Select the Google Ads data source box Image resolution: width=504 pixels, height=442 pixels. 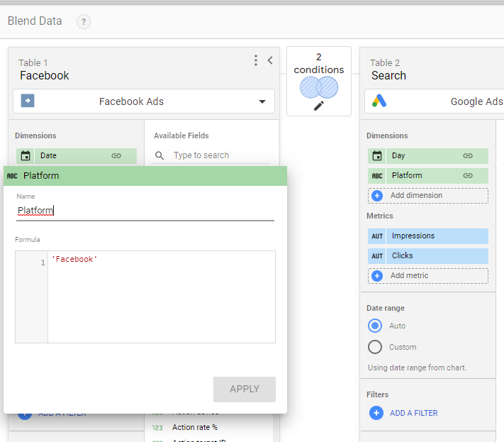click(435, 101)
